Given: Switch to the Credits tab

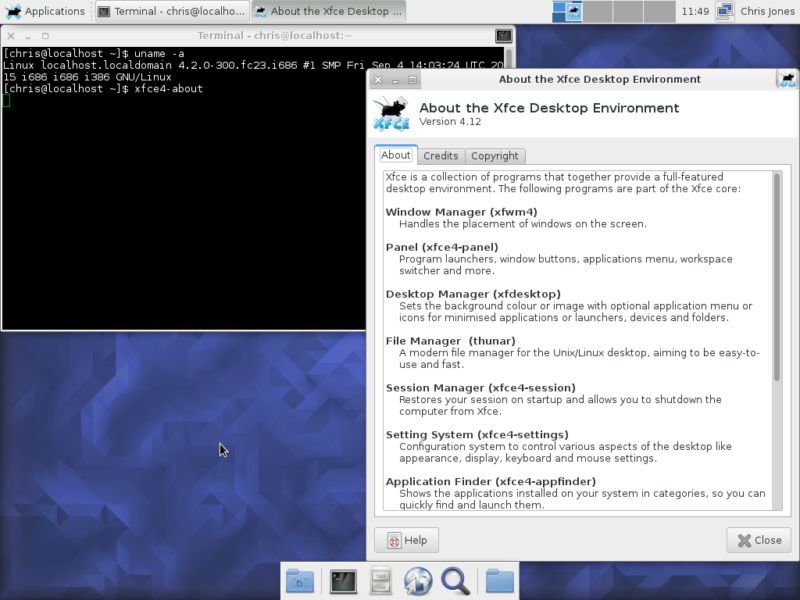Looking at the screenshot, I should [x=441, y=156].
